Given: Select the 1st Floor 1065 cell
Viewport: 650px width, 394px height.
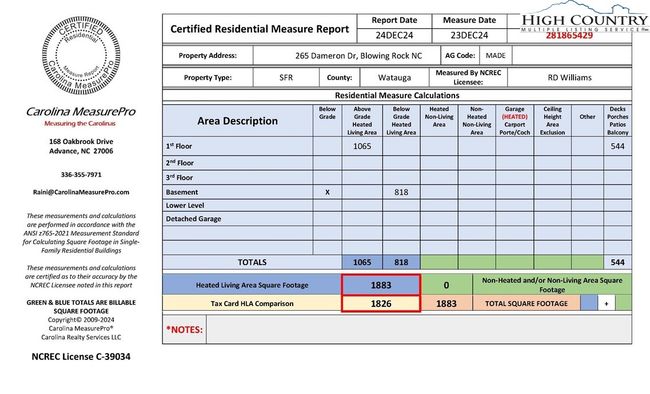Looking at the screenshot, I should 362,146.
